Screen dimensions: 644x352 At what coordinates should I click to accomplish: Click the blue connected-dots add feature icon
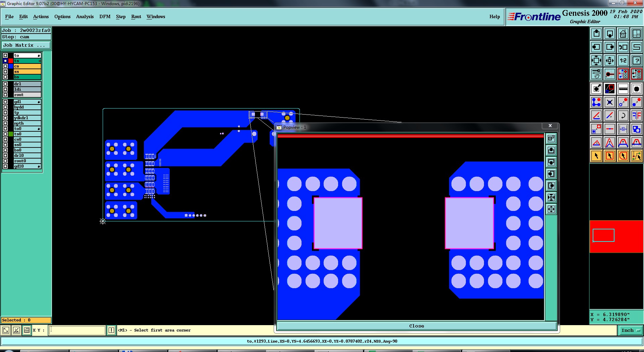coord(596,102)
